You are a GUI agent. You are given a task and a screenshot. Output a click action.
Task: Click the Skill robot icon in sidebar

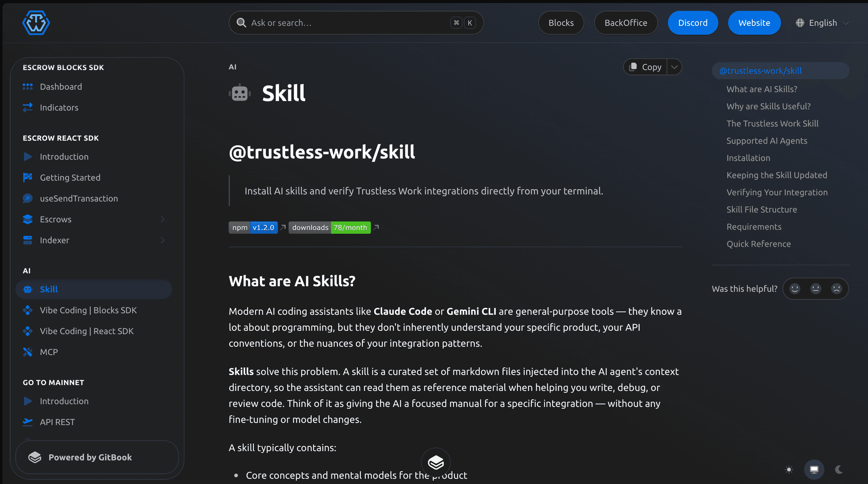pyautogui.click(x=28, y=289)
